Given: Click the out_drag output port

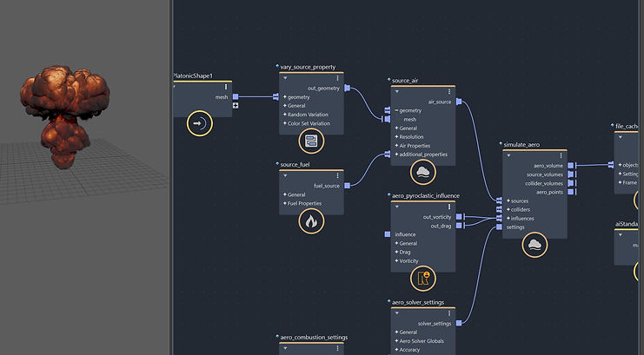Looking at the screenshot, I should (459, 226).
